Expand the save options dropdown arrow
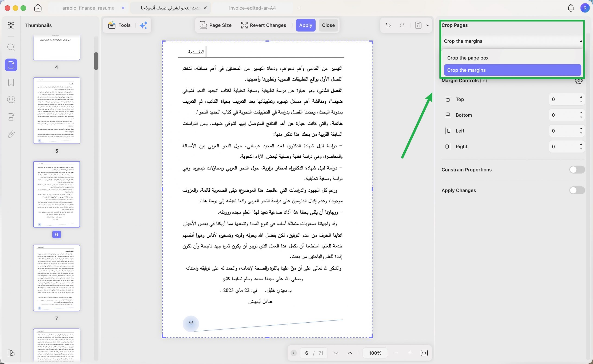This screenshot has height=364, width=593. 428,25
